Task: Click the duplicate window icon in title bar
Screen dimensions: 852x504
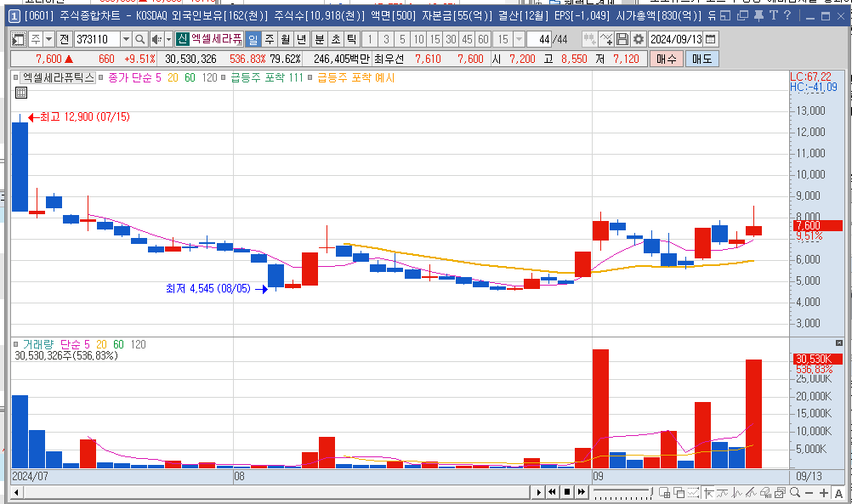Action: [x=742, y=16]
